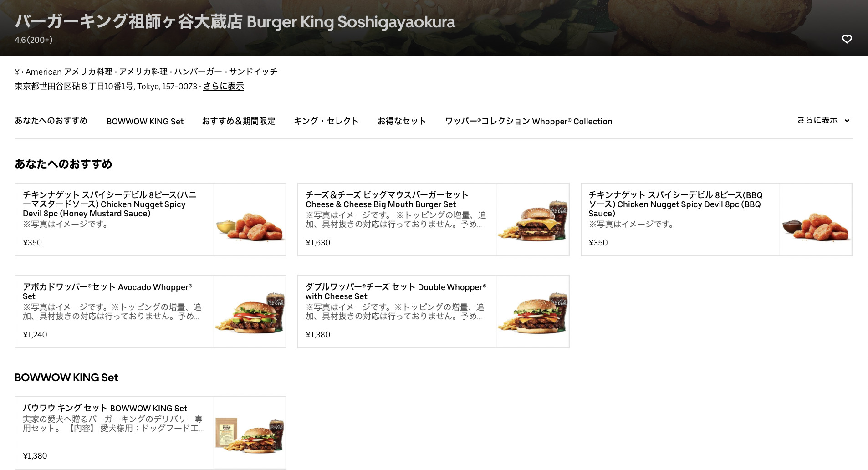Click the ¥1,380 Double Whopper price
Screen dimensions: 868x470
[x=318, y=335]
